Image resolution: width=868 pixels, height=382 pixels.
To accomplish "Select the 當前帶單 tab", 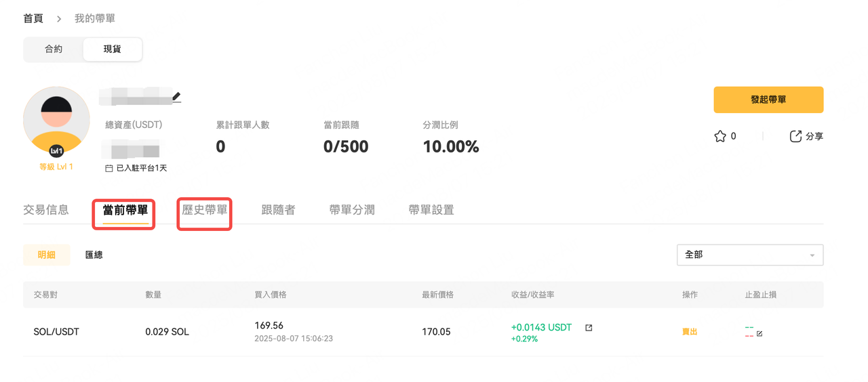I will click(x=125, y=210).
